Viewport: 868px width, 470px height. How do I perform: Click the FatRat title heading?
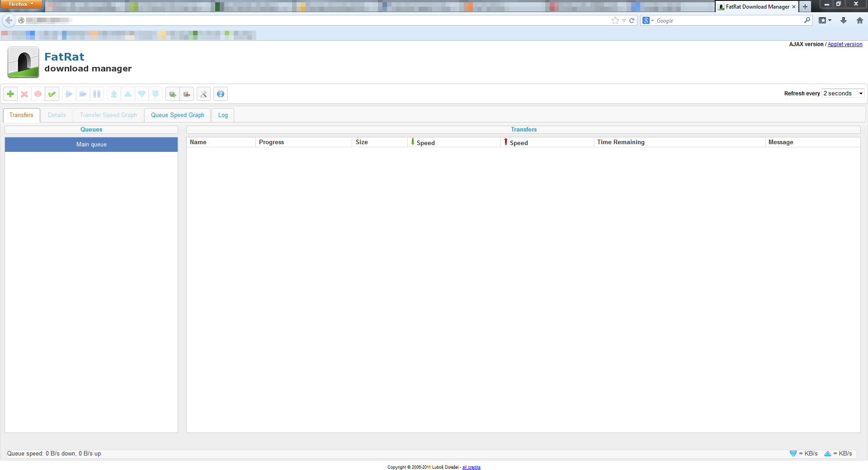coord(64,57)
